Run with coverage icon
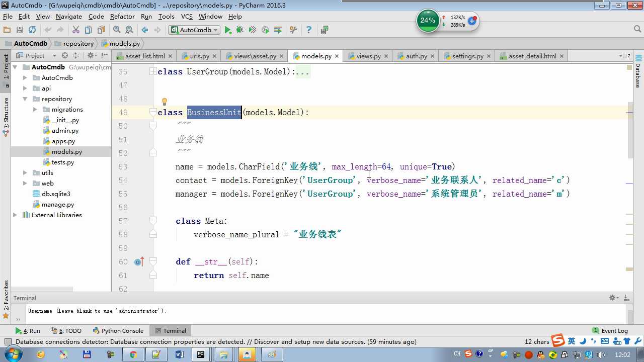Image resolution: width=644 pixels, height=362 pixels. (253, 30)
